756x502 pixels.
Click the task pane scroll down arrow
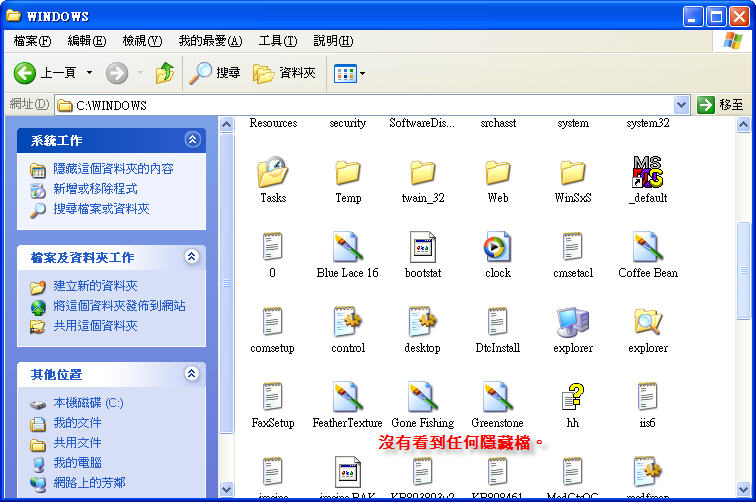[x=226, y=489]
